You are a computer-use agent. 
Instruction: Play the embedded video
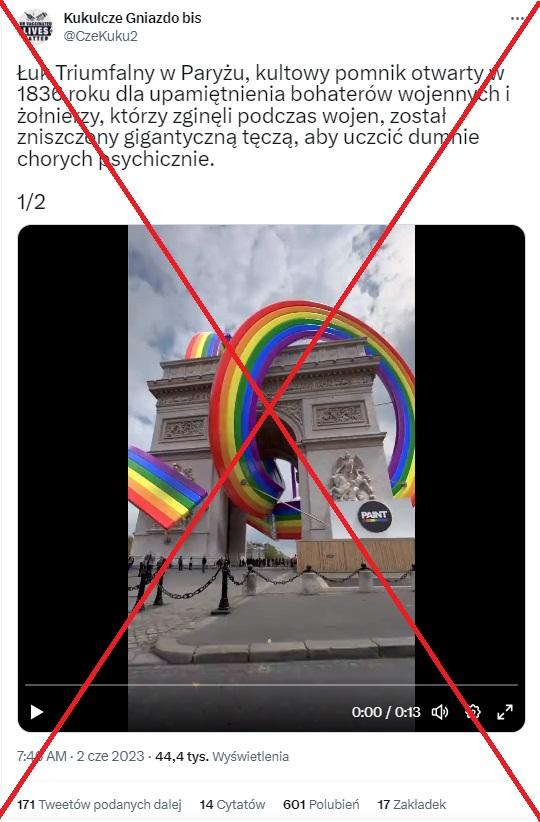pos(37,712)
